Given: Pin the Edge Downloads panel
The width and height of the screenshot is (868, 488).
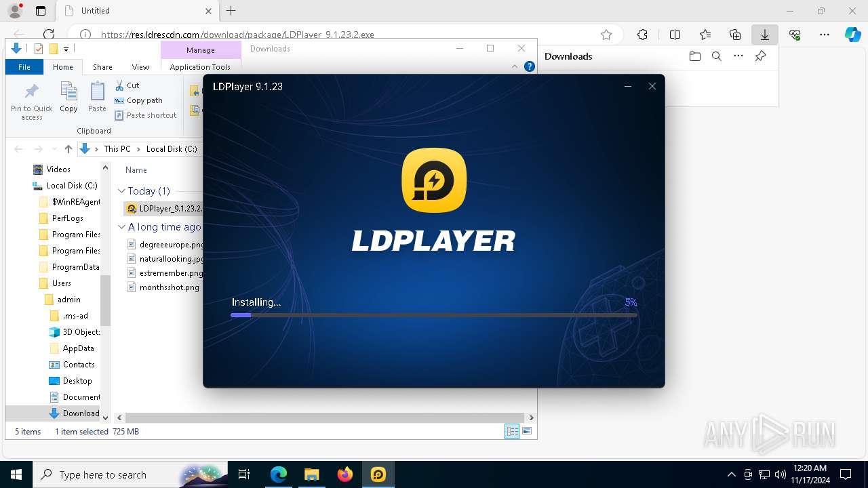Looking at the screenshot, I should tap(761, 56).
